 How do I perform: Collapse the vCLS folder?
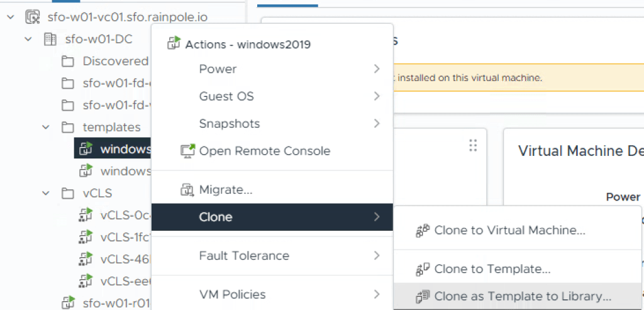[45, 193]
